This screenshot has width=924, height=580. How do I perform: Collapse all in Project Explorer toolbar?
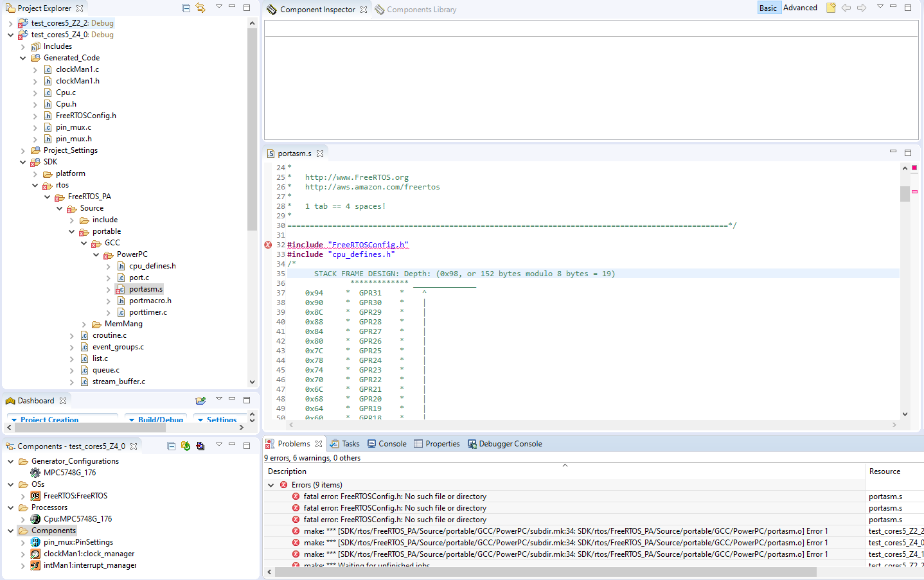coord(186,8)
